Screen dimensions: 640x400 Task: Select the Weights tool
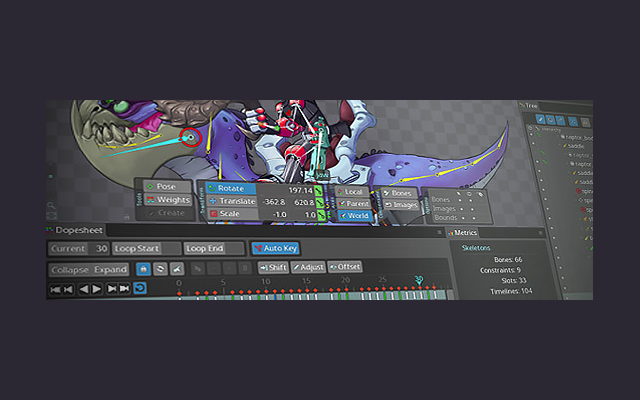pos(168,200)
